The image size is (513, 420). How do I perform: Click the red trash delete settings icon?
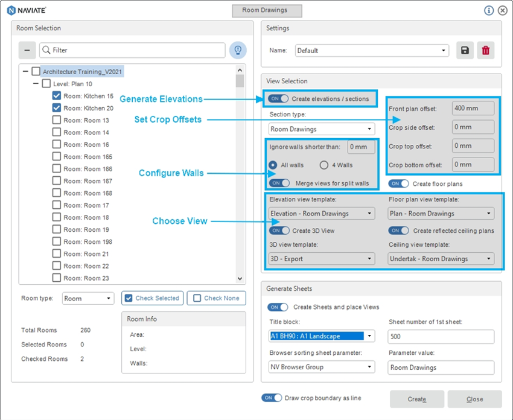pos(485,50)
